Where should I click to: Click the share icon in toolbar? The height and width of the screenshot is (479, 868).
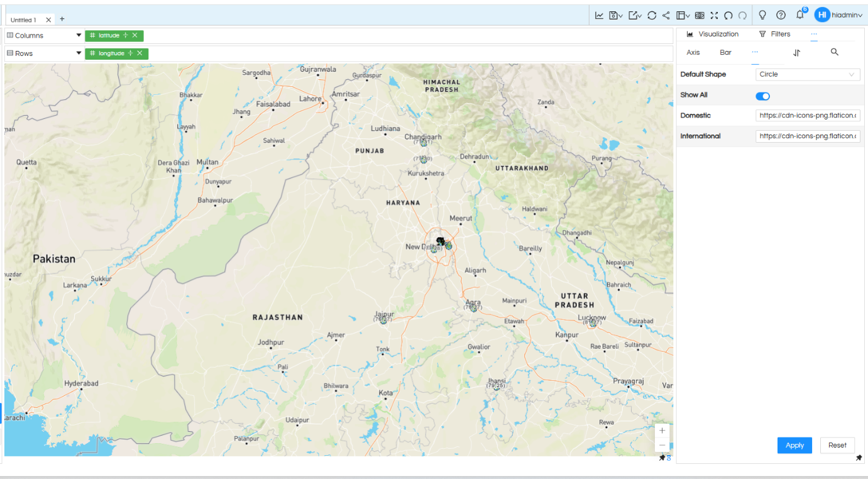666,15
